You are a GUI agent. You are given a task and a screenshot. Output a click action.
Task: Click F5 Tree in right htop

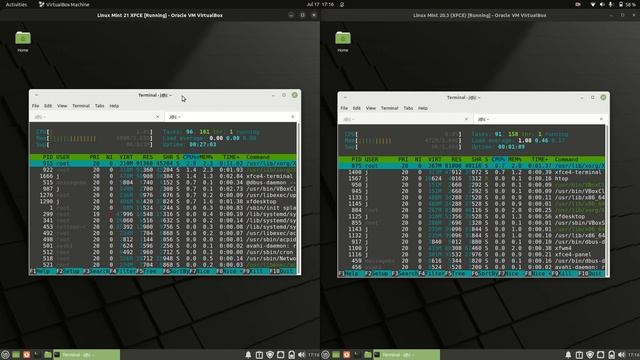tap(457, 274)
